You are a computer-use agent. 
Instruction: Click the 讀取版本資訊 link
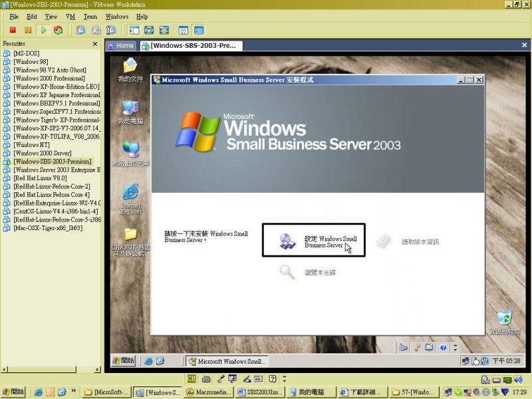pos(420,241)
